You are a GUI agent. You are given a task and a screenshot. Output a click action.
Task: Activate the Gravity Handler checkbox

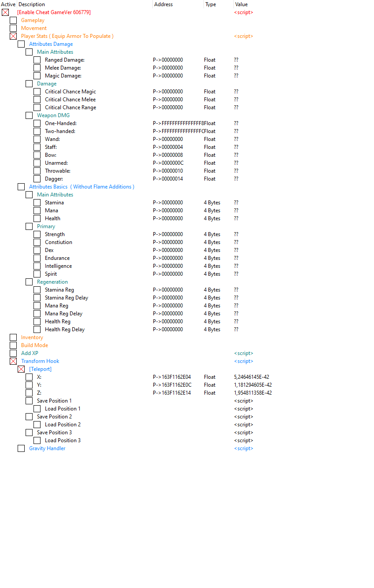click(21, 448)
